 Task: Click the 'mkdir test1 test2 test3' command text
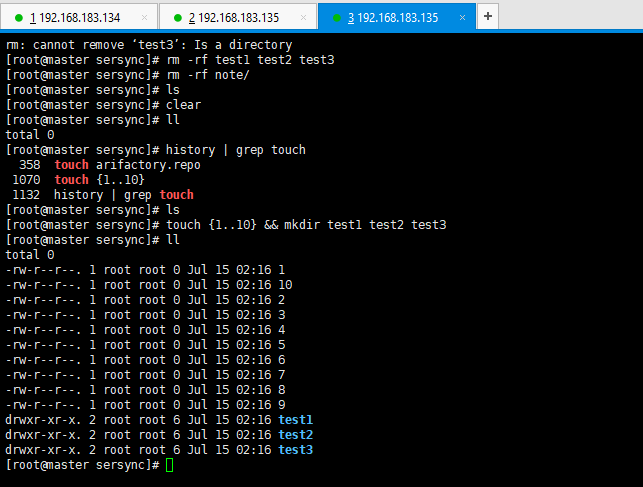[x=365, y=225]
